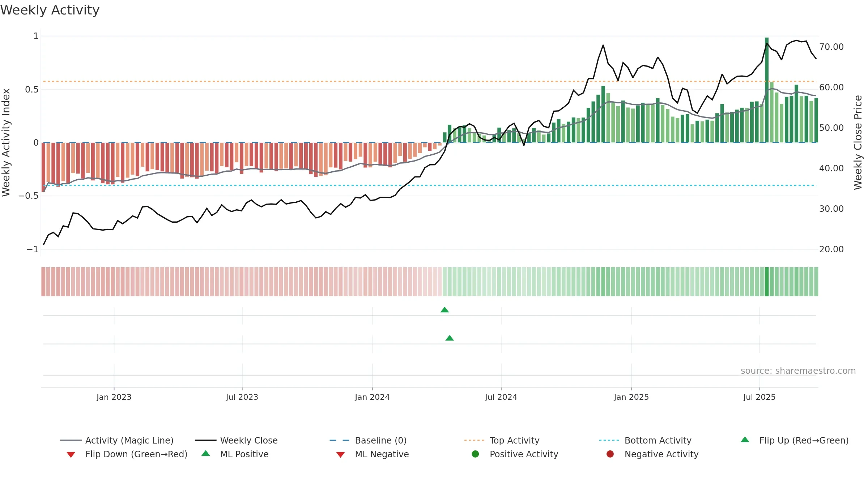Click the Jul 2024 axis label
The image size is (868, 488).
tap(501, 397)
